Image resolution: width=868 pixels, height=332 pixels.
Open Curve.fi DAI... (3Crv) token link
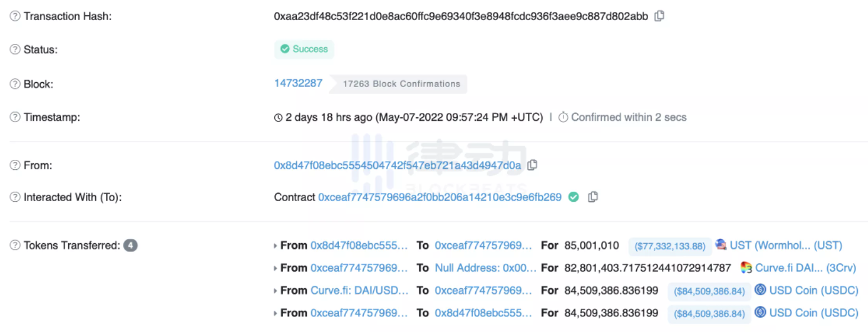coord(805,268)
